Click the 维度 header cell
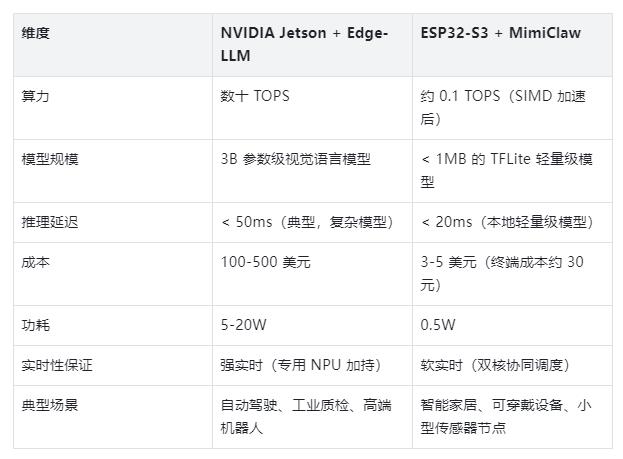 36,33
